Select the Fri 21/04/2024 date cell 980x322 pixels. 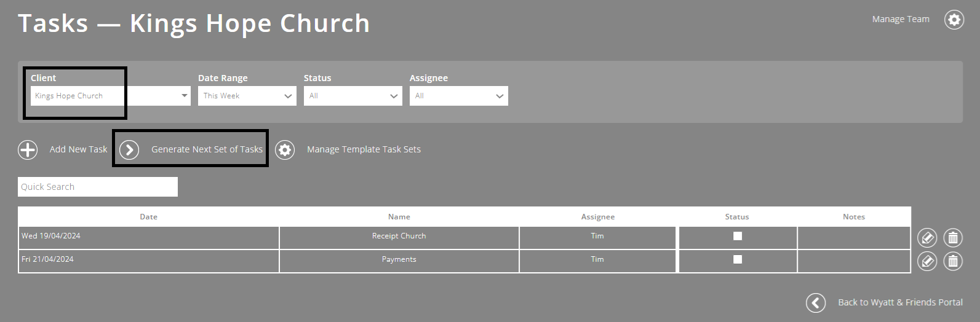coord(148,261)
